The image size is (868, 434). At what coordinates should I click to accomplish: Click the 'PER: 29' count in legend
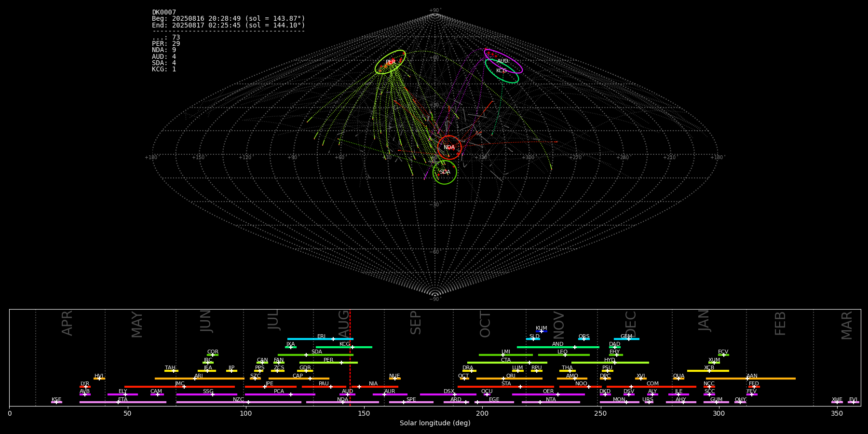tap(166, 44)
